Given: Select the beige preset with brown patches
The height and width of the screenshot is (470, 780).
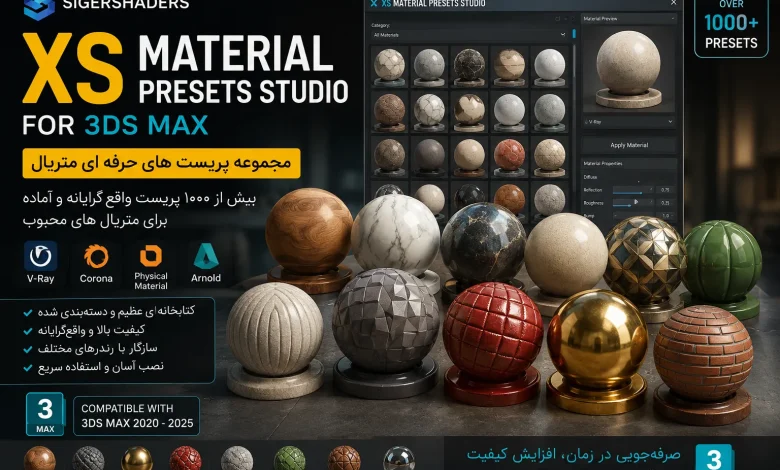Looking at the screenshot, I should pyautogui.click(x=469, y=112).
